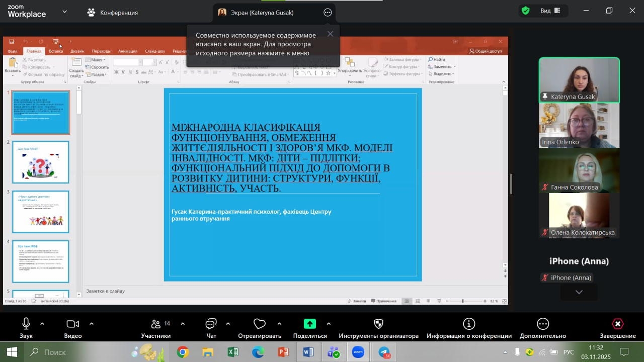
Task: Expand audio options arrow next to Звук
Action: point(42,324)
